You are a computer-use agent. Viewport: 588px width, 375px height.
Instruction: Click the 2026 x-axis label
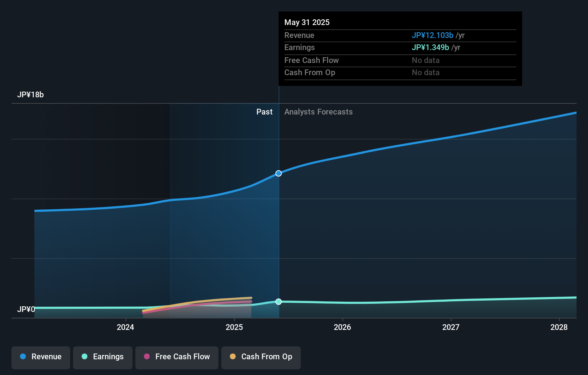coord(342,327)
